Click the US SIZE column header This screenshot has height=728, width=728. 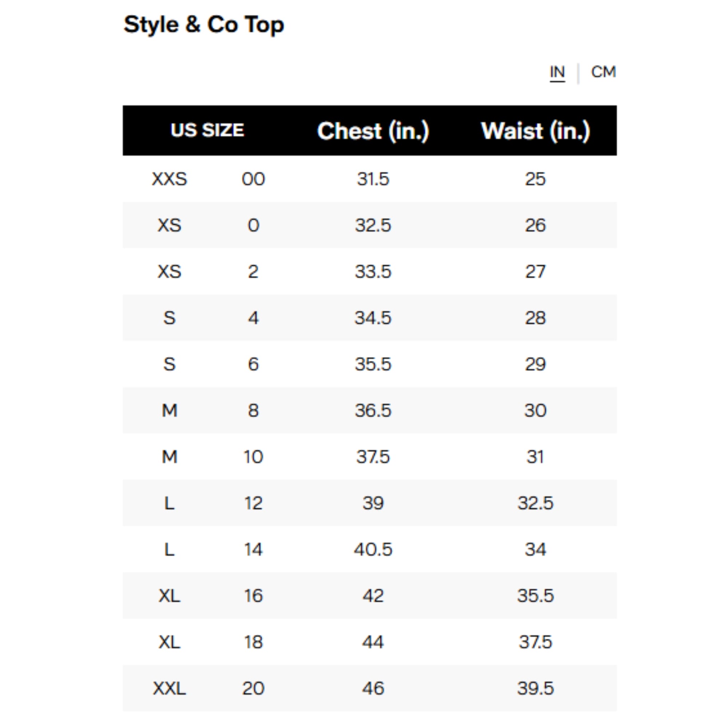(x=207, y=130)
